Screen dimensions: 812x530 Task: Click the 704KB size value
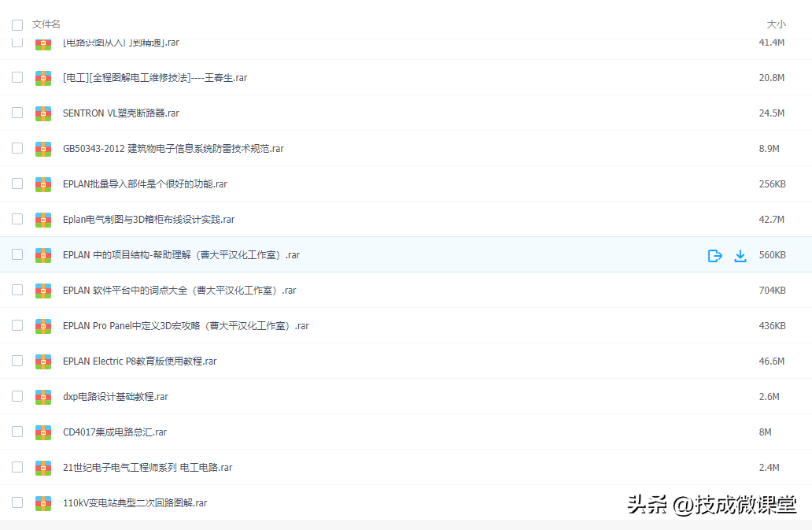(x=772, y=290)
